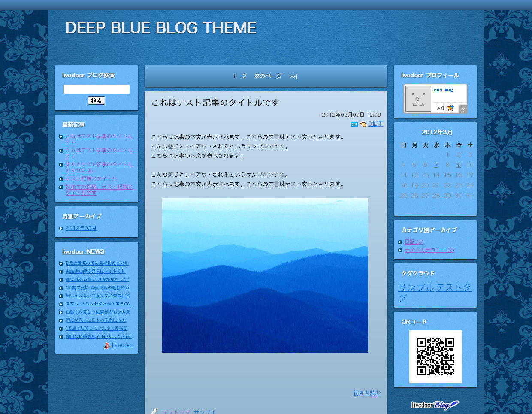Click the 月別アーカイブ section heading
532x414 pixels.
click(82, 216)
